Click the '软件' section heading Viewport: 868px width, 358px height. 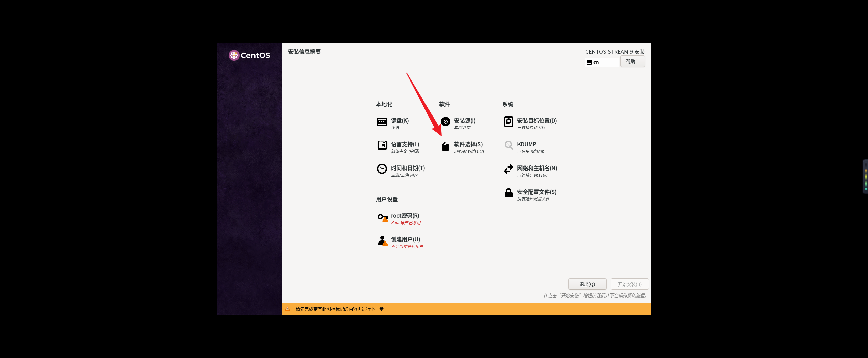click(444, 104)
